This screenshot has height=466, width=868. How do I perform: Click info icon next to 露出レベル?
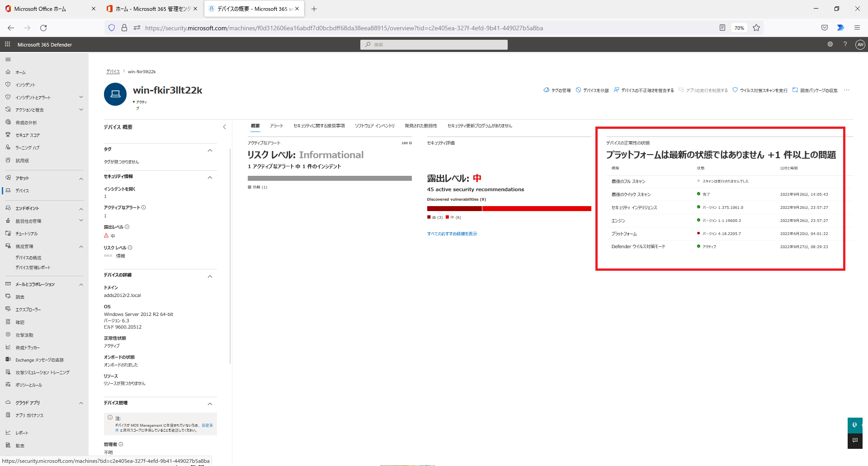[x=127, y=227]
